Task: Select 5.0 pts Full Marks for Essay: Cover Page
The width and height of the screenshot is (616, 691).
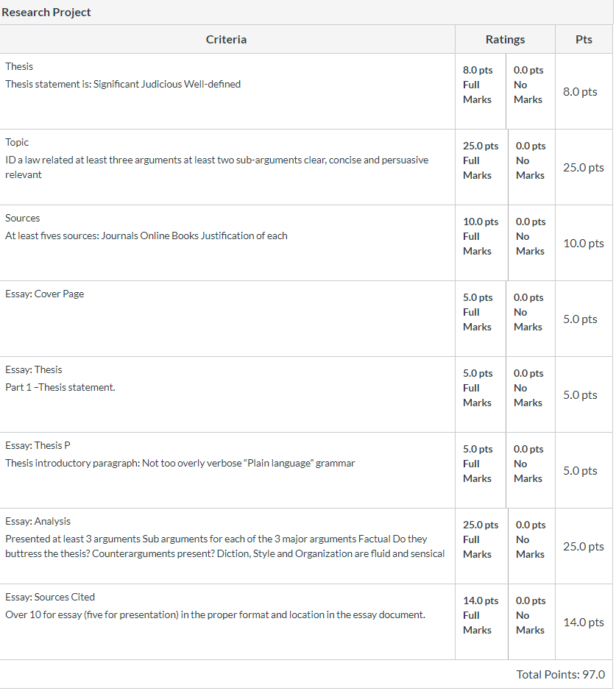Action: click(x=481, y=319)
